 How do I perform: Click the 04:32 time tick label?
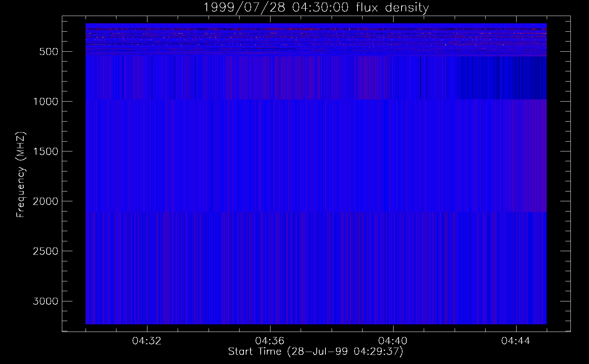(147, 341)
